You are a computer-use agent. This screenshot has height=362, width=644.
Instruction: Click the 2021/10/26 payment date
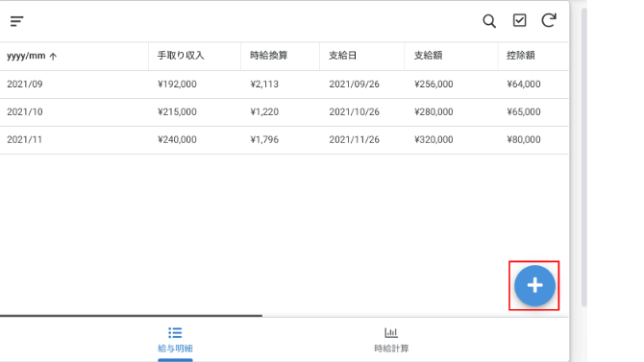354,112
